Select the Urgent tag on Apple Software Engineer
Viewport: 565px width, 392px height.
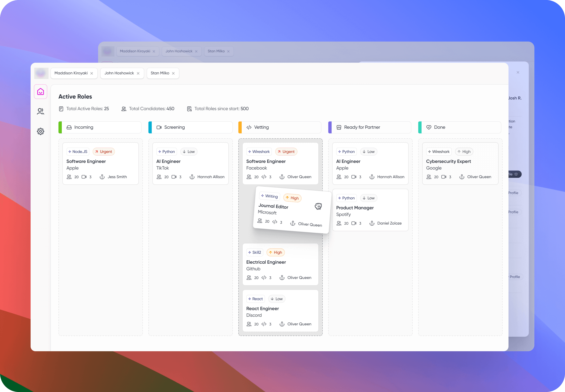tap(104, 152)
